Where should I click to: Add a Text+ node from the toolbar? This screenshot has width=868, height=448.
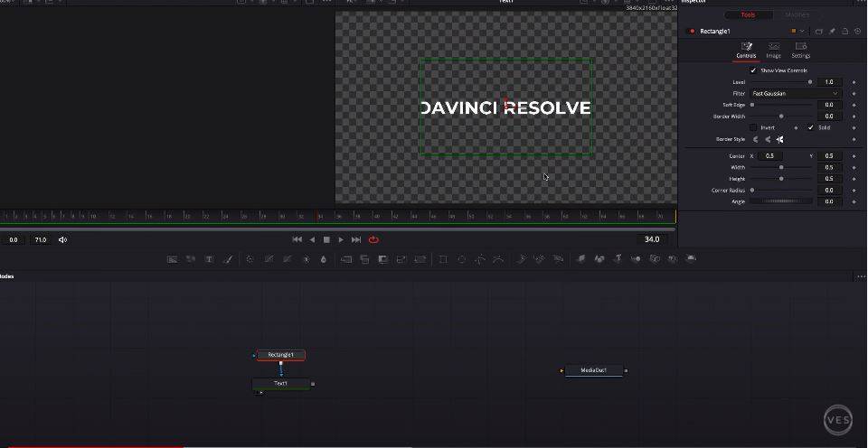209,259
